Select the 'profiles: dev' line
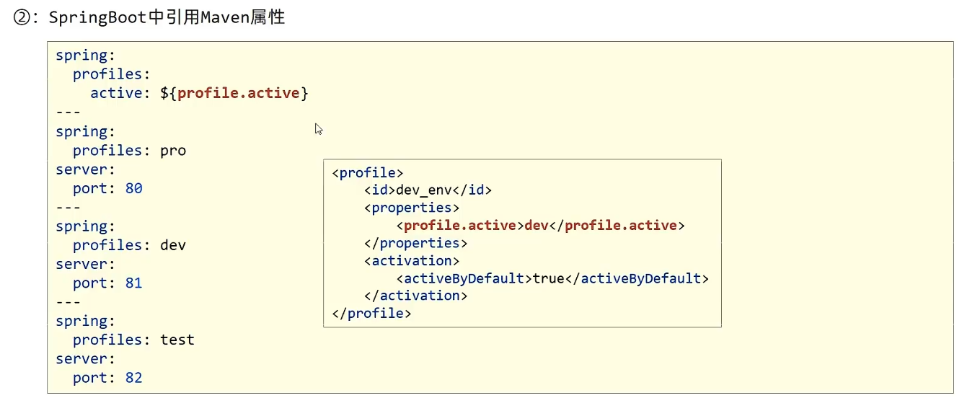980x398 pixels. coord(129,245)
